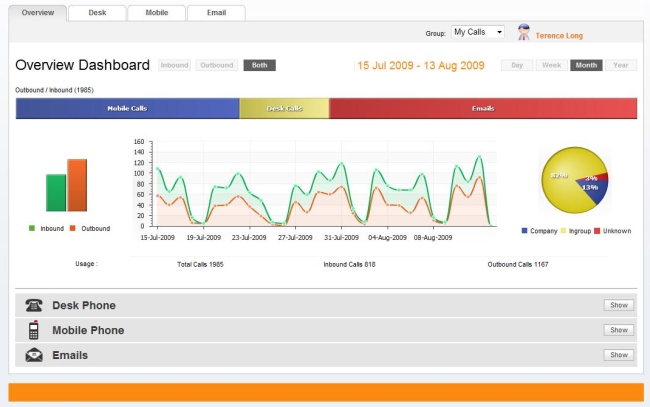Click the red Unknown legend swatch
The width and height of the screenshot is (650, 407).
(597, 230)
